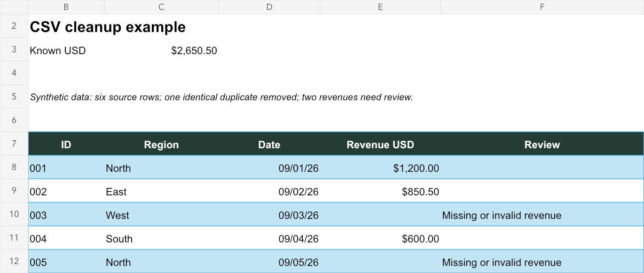Select the 'ID' table header cell

pos(66,144)
